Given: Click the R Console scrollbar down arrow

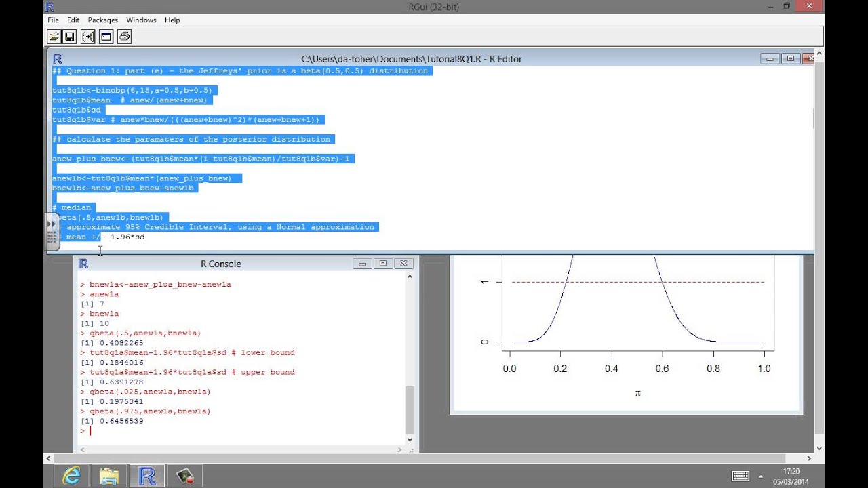Looking at the screenshot, I should click(x=410, y=439).
